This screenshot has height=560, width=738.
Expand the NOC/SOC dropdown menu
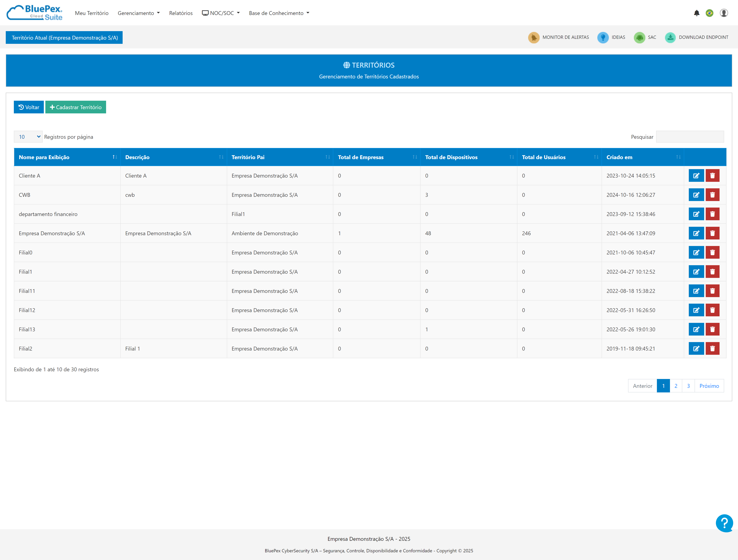click(221, 13)
